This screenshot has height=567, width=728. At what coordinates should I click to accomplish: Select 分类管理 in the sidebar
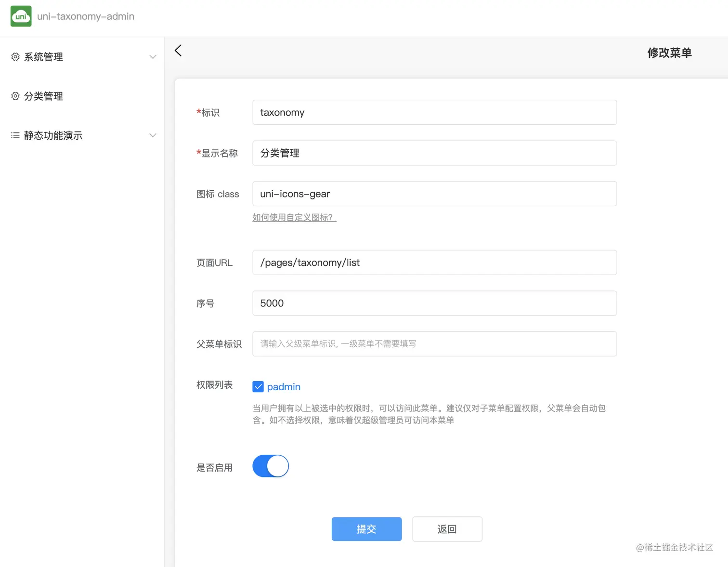tap(43, 96)
